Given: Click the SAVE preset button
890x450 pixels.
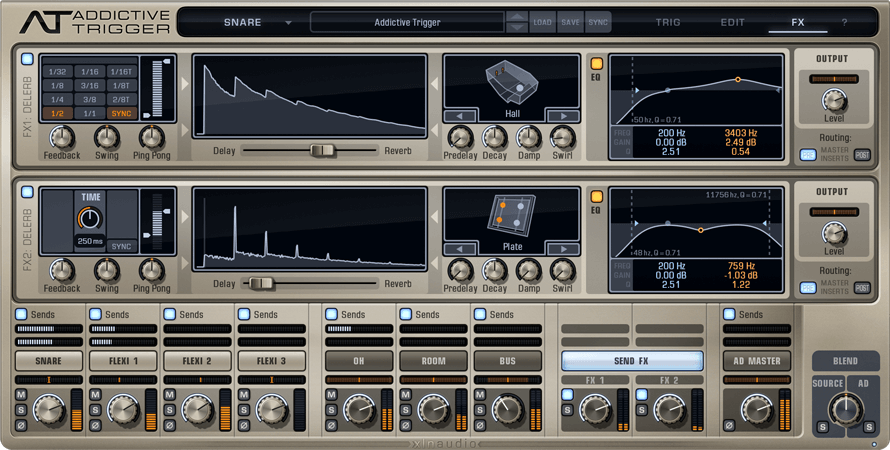Looking at the screenshot, I should [570, 23].
